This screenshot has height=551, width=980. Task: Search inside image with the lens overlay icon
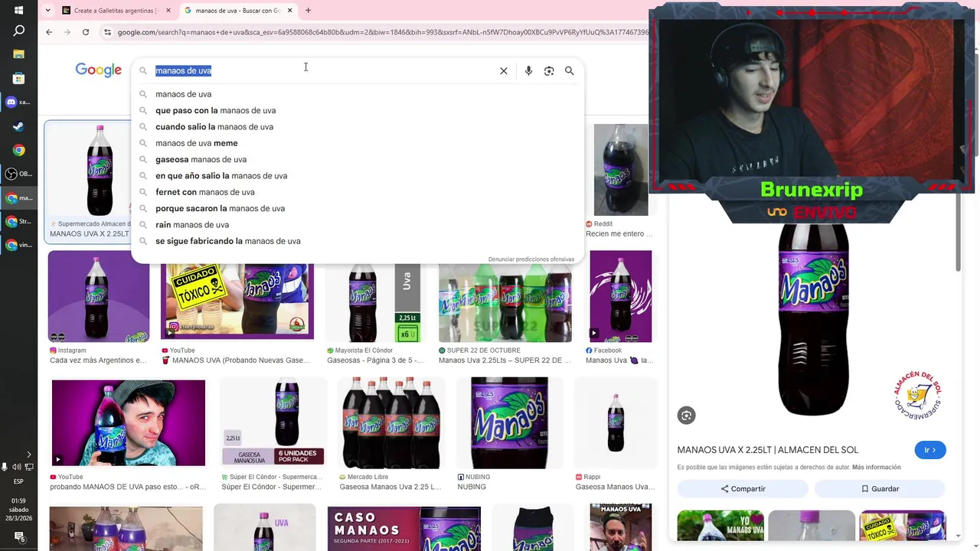point(686,415)
